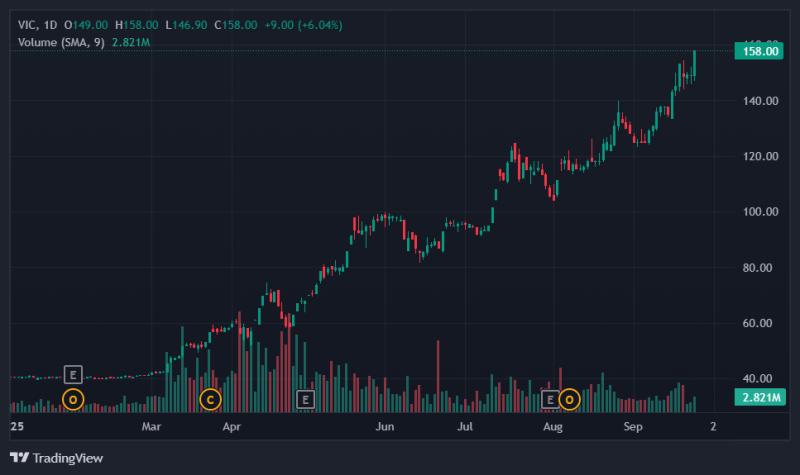This screenshot has width=800, height=475.
Task: Select the VIC, 1D symbol legend
Action: coord(37,25)
